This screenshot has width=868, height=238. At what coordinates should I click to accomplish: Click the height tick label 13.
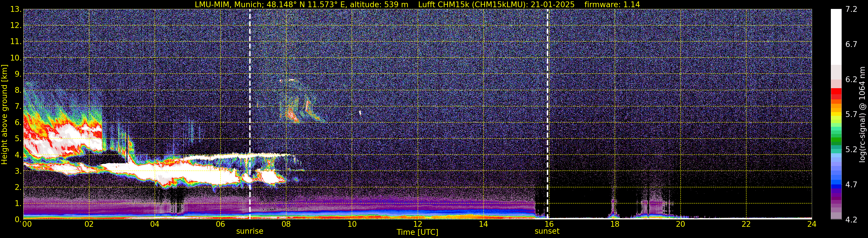coord(16,10)
